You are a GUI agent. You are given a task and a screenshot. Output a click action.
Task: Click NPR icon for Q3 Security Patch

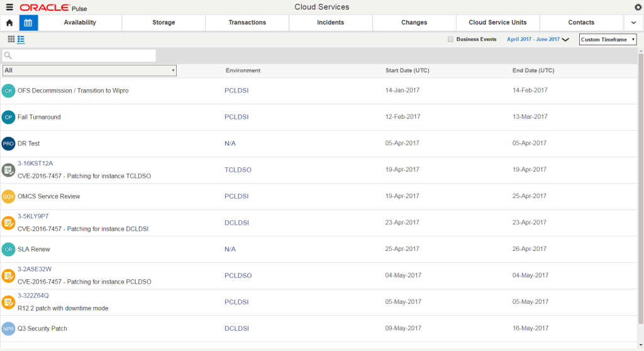8,328
